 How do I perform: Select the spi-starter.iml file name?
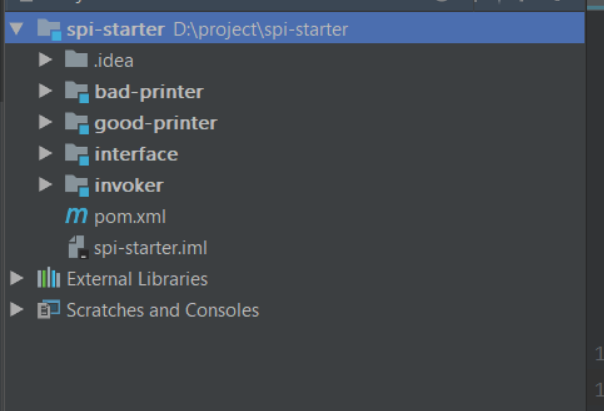[150, 247]
